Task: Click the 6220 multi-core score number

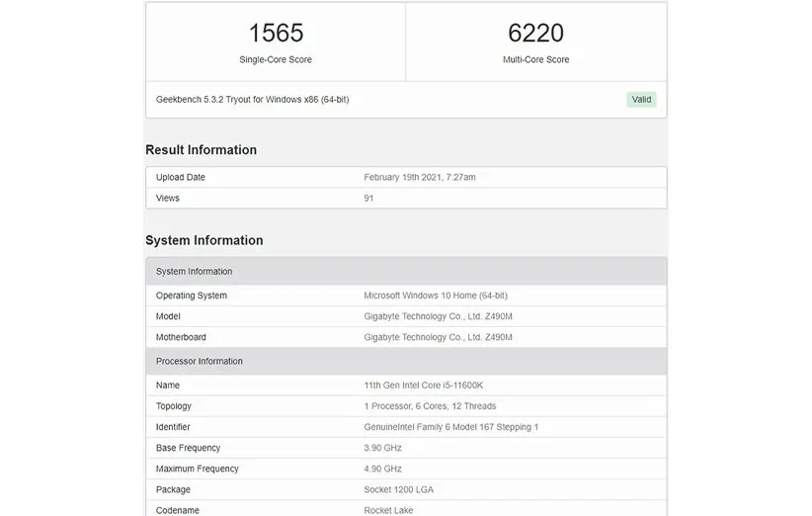Action: tap(535, 33)
